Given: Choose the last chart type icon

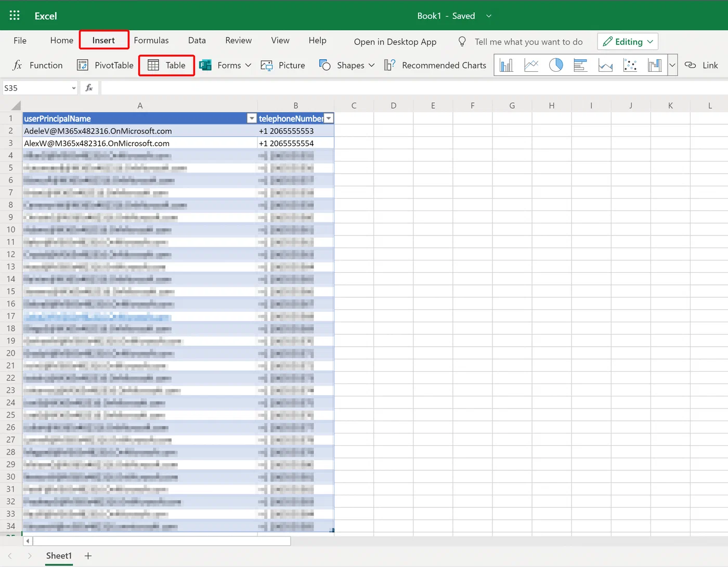Looking at the screenshot, I should (x=655, y=65).
